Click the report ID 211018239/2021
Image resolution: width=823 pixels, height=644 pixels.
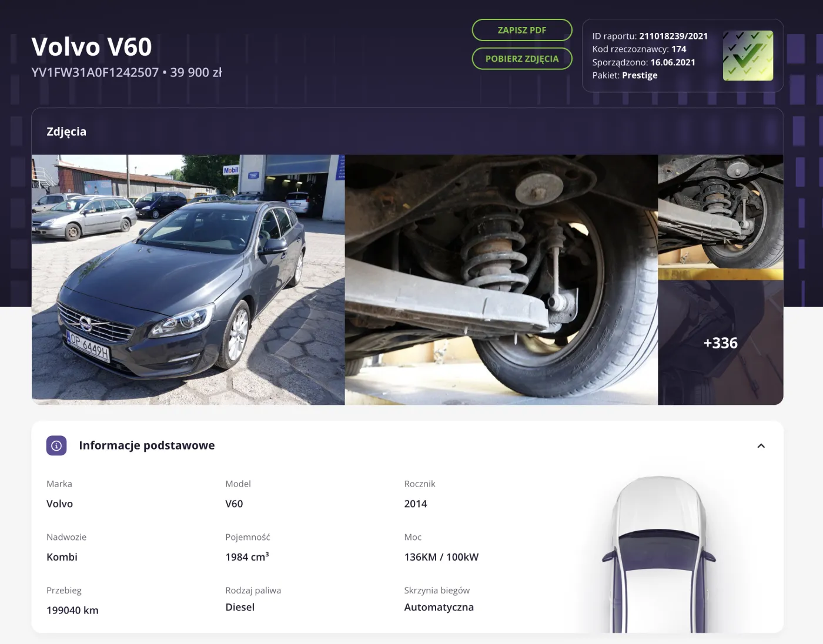tap(674, 36)
